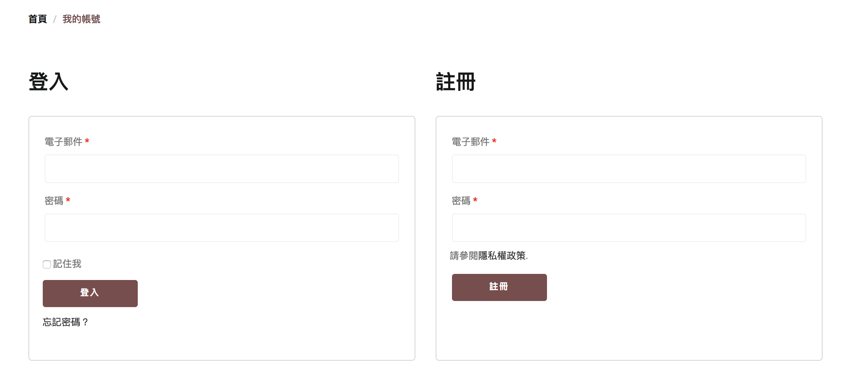Click the 電子郵件 label in the login form
The image size is (868, 381).
[63, 142]
